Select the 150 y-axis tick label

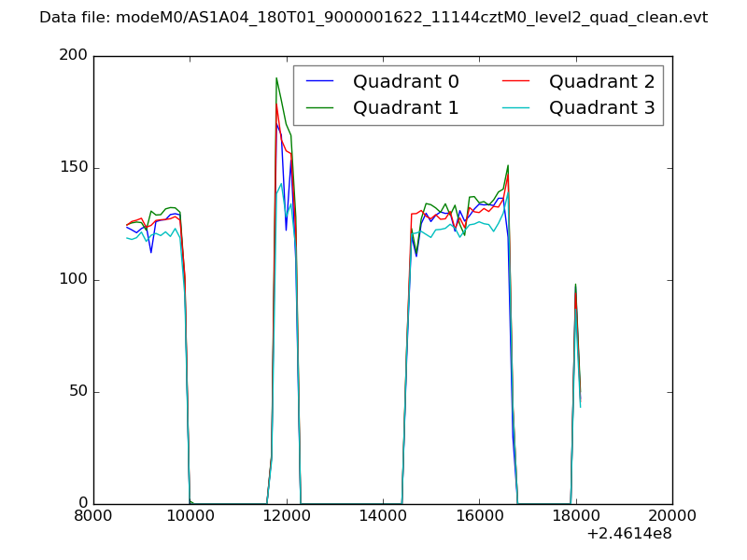point(74,168)
